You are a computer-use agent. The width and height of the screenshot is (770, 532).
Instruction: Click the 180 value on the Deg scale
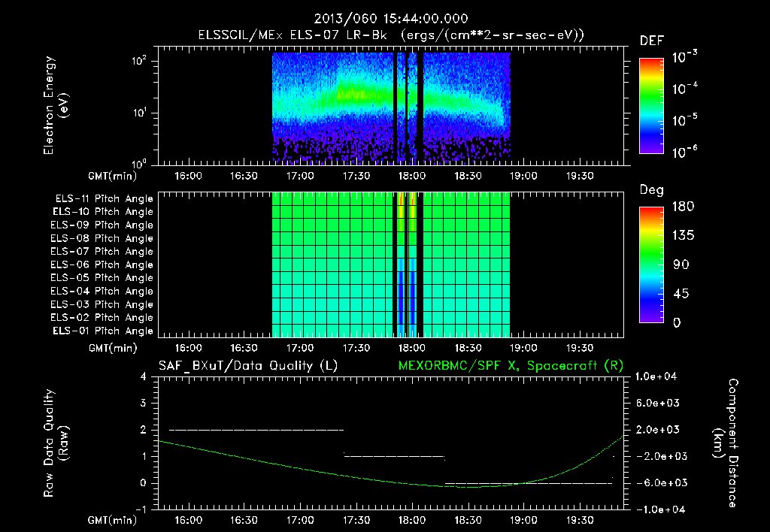pyautogui.click(x=683, y=207)
